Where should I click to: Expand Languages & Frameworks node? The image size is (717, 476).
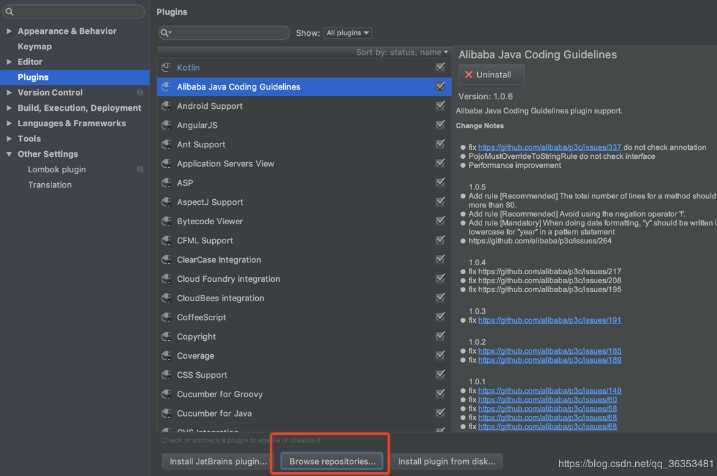[x=9, y=123]
